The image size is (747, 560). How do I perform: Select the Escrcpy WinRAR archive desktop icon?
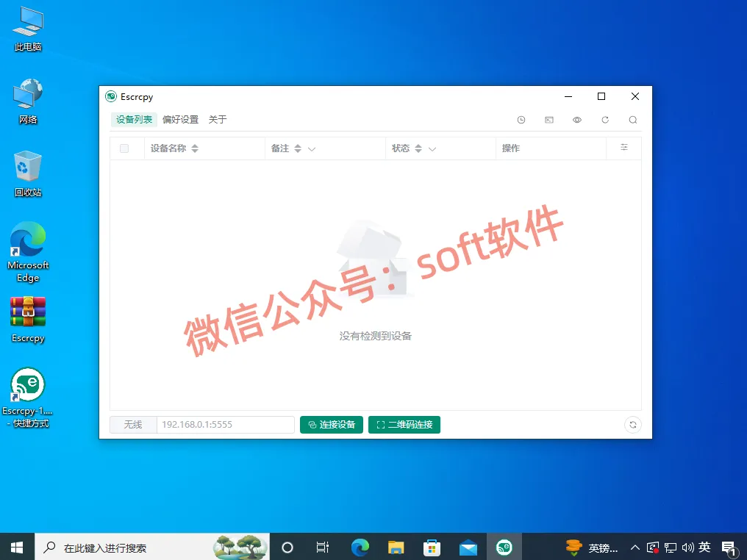pos(28,320)
